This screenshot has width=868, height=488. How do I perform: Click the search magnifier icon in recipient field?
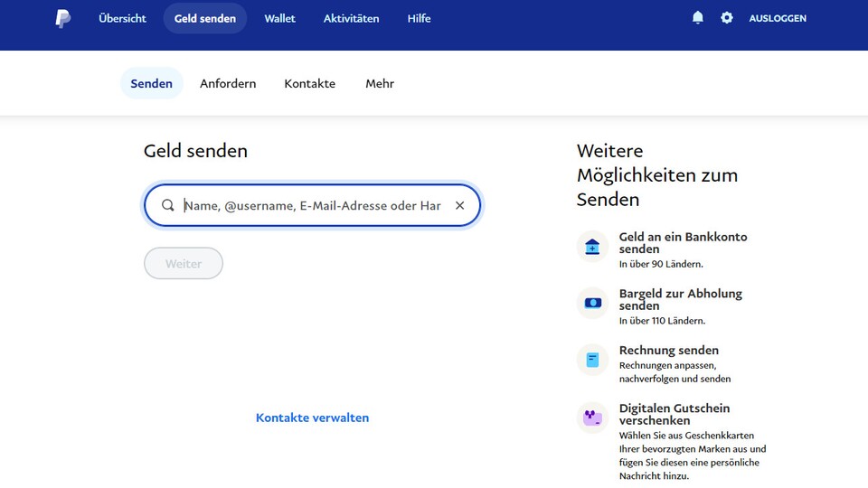pos(168,205)
